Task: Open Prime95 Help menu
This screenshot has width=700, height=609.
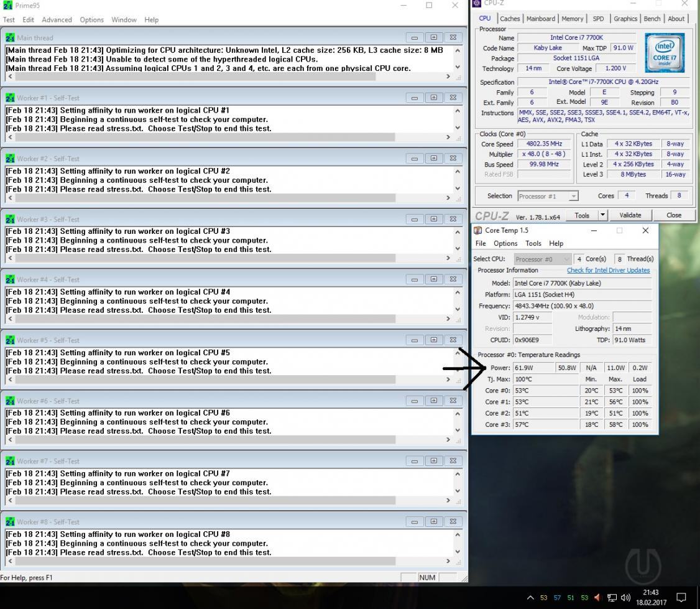Action: click(x=151, y=20)
